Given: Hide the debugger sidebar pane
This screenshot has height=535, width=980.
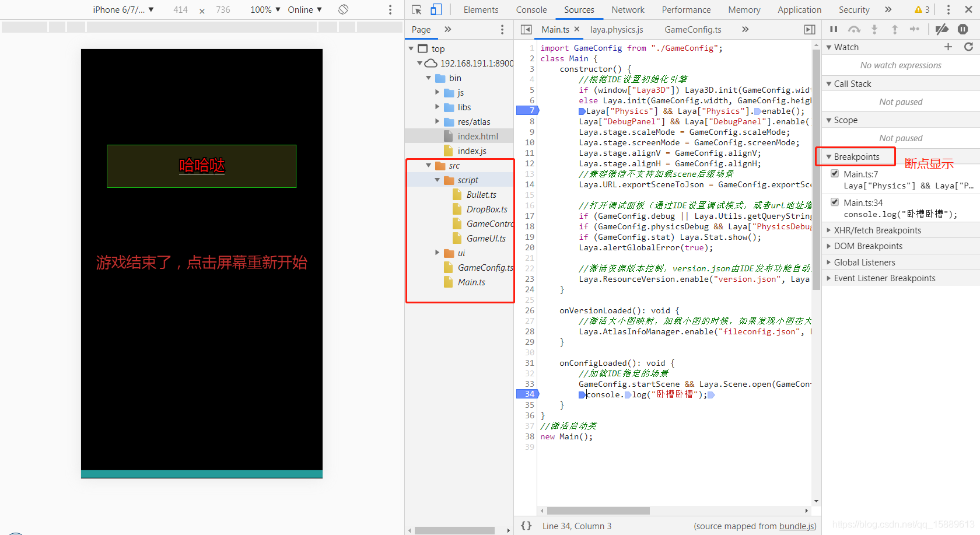Looking at the screenshot, I should 810,29.
